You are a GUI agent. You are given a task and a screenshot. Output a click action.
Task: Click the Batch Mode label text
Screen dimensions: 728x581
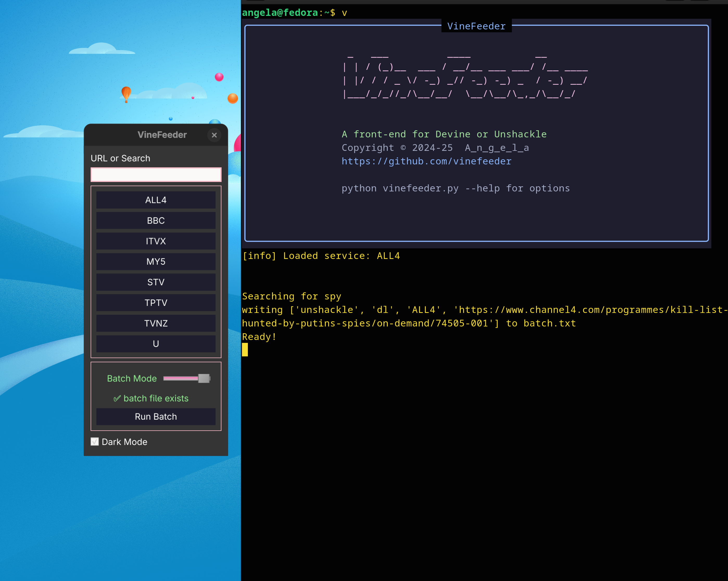coord(132,378)
